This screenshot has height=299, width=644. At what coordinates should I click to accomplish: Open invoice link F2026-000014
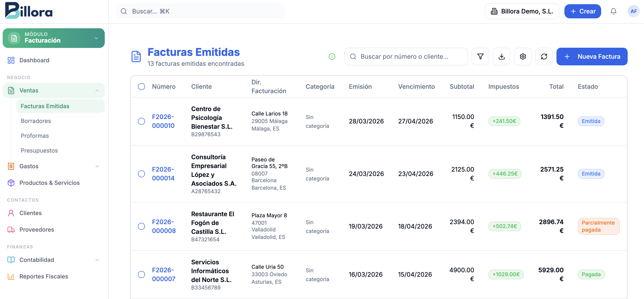coord(163,174)
